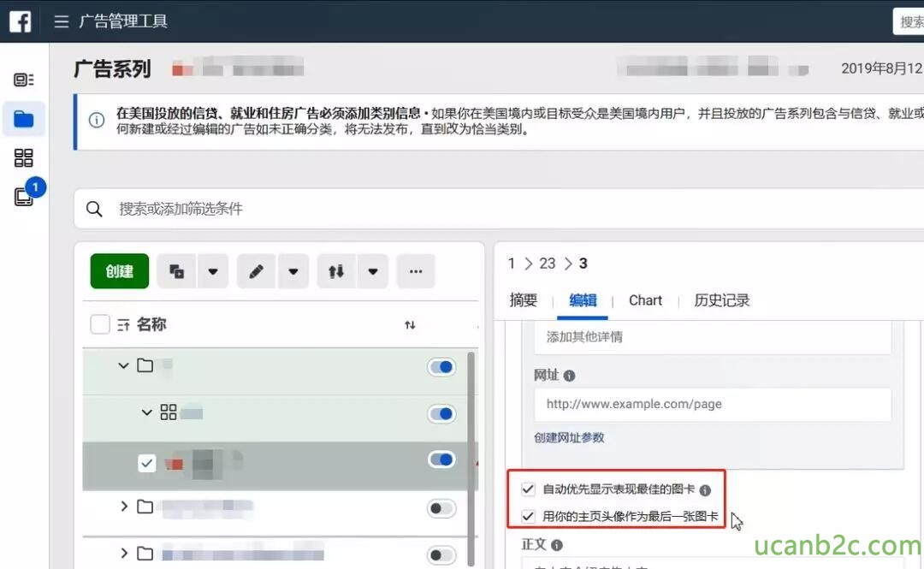The height and width of the screenshot is (569, 924).
Task: Turn on the fourth row campaign toggle
Action: click(441, 508)
